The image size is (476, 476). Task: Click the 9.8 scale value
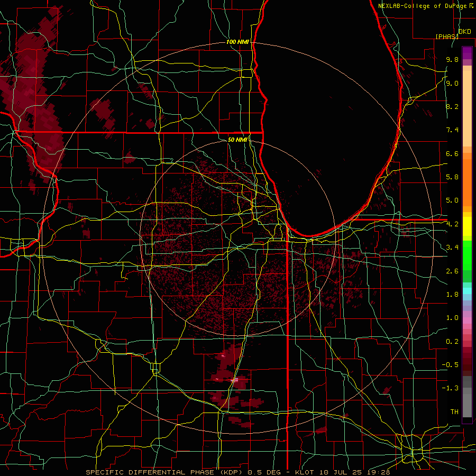(452, 59)
